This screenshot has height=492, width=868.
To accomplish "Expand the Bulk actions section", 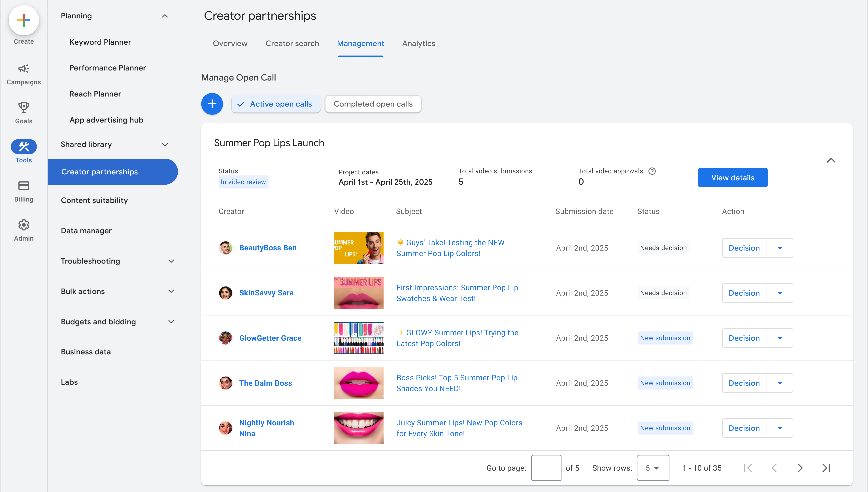I will (171, 291).
